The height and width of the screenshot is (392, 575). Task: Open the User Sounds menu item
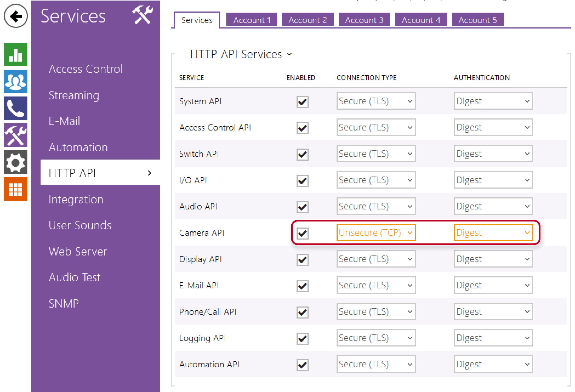(x=80, y=225)
